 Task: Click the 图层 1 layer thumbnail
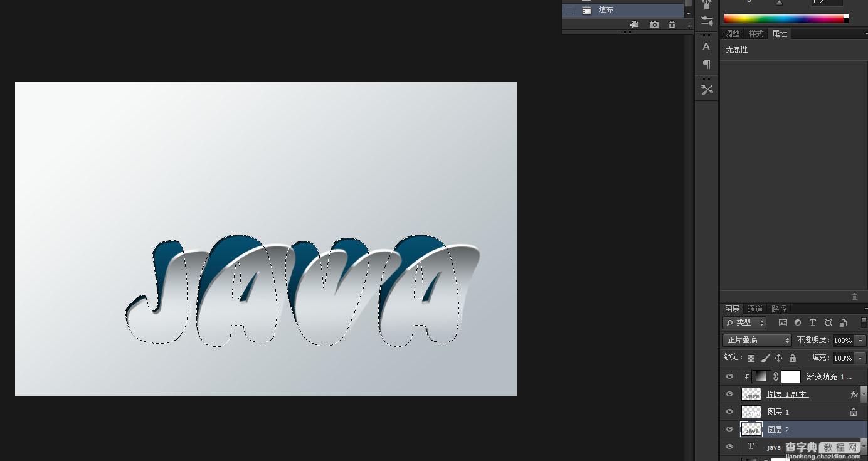coord(751,412)
